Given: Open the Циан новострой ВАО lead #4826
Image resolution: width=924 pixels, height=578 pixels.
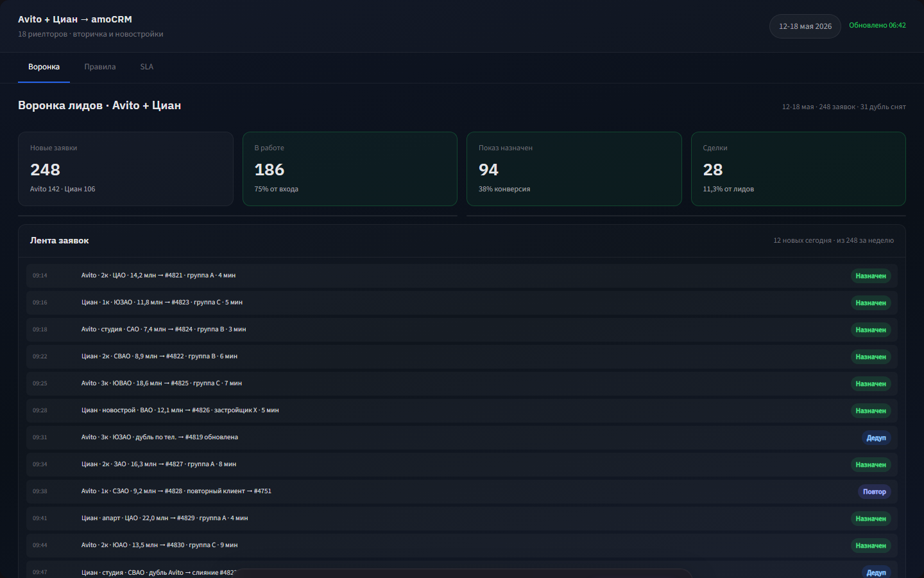Looking at the screenshot, I should [462, 410].
